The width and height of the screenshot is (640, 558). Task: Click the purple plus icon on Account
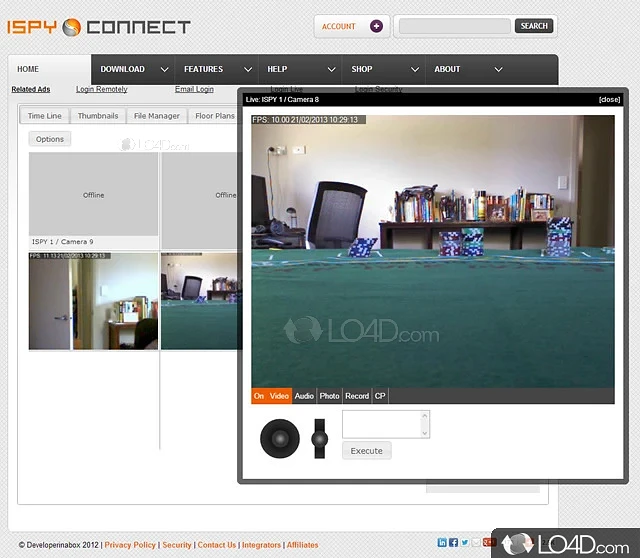376,26
